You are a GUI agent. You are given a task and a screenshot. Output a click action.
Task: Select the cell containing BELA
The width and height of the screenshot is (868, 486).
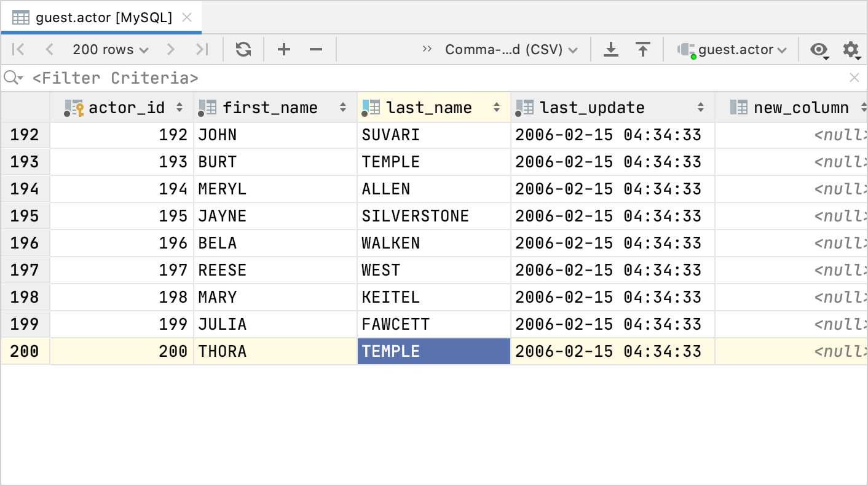click(275, 243)
